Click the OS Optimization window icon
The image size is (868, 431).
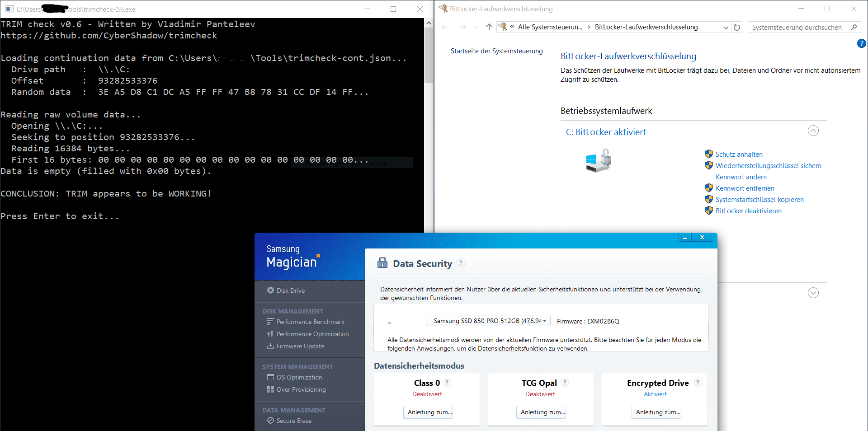point(270,377)
